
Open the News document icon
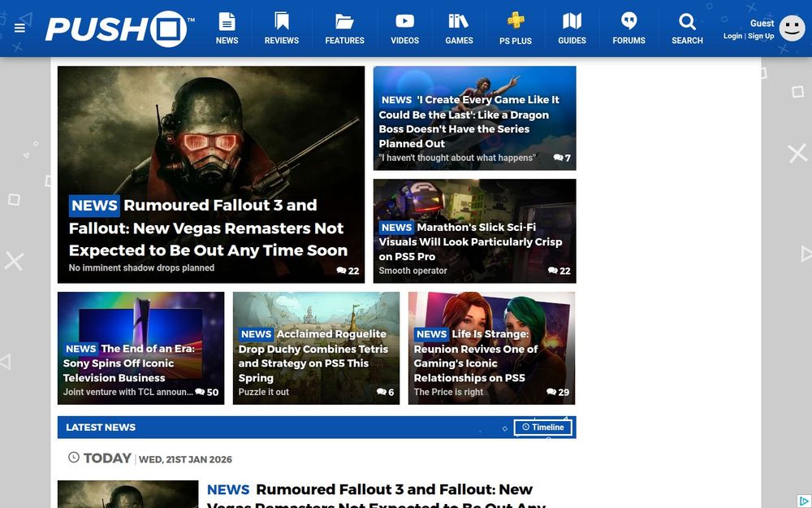227,21
